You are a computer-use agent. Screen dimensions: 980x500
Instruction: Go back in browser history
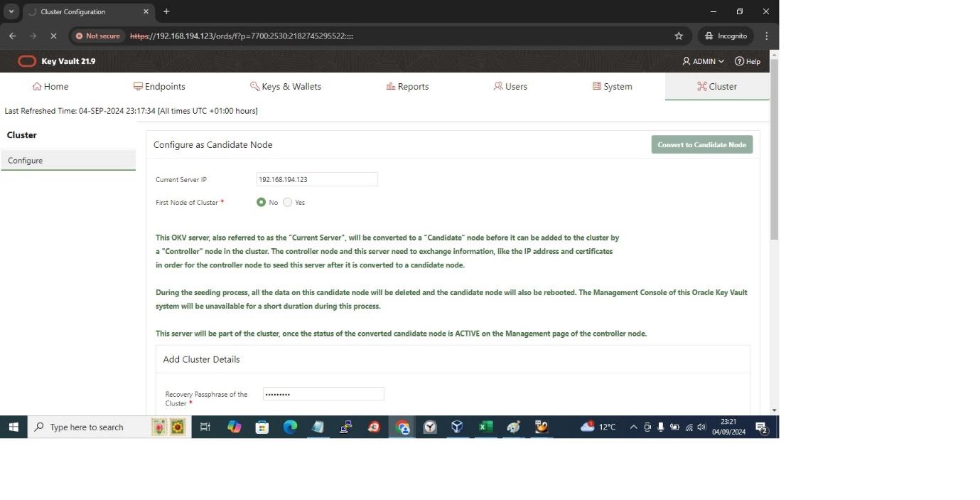point(13,36)
